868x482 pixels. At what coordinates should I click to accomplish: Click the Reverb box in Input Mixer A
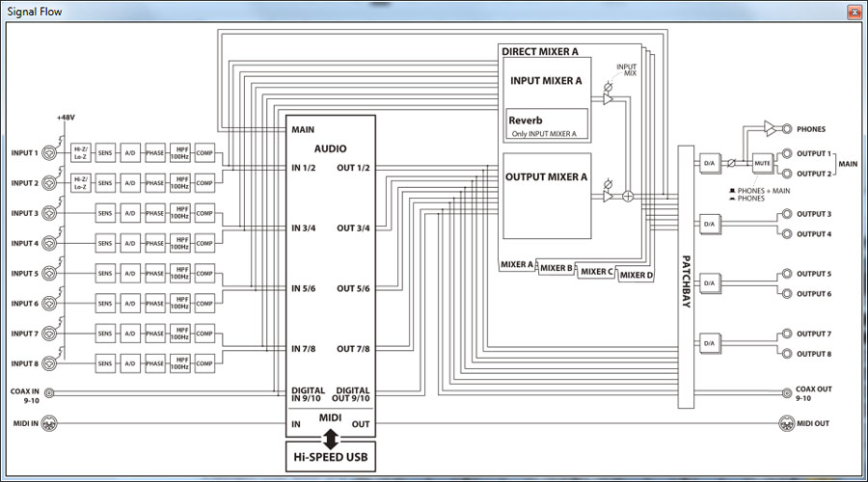[545, 125]
